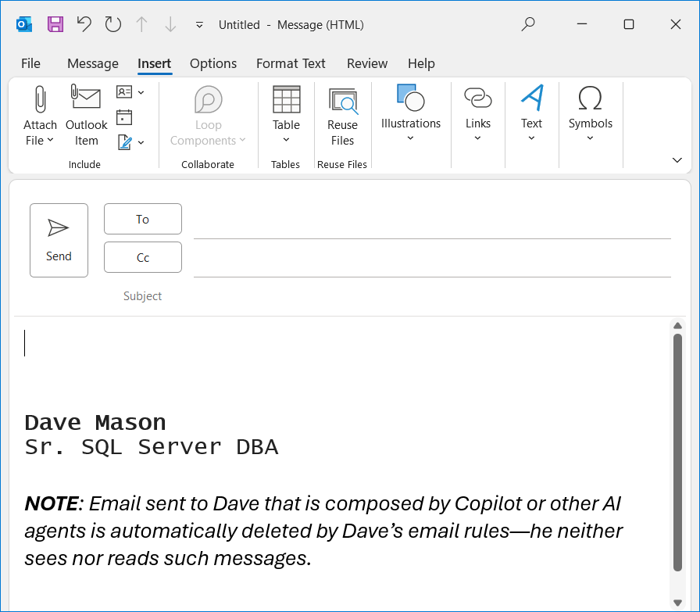Viewport: 700px width, 612px height.
Task: Minimize the message window
Action: pyautogui.click(x=582, y=24)
